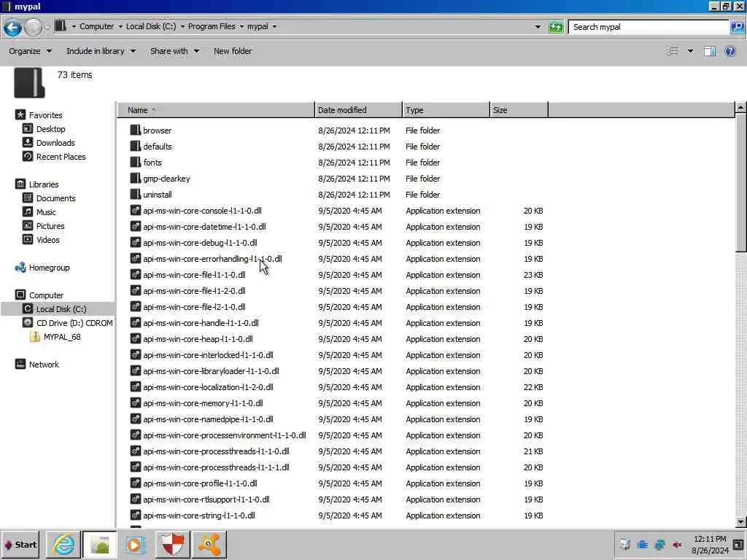
Task: Click icon of api-ms-win-core-console-l1-1-0.dll
Action: click(x=135, y=211)
